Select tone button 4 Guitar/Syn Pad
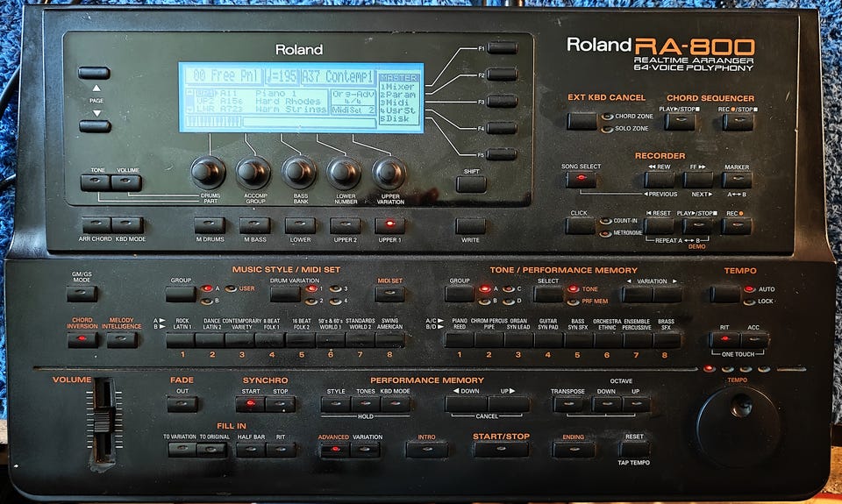Image resolution: width=842 pixels, height=504 pixels. coord(548,340)
